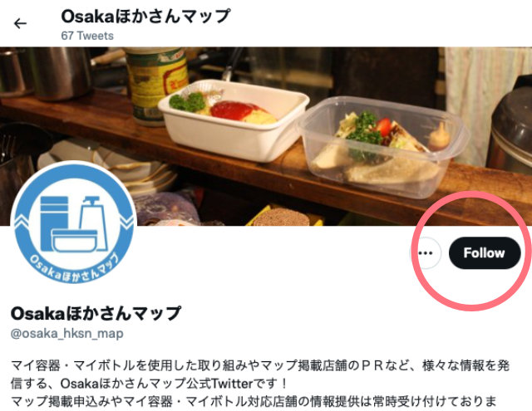Click the 67 Tweets count text
This screenshot has height=411, width=532.
[x=87, y=36]
